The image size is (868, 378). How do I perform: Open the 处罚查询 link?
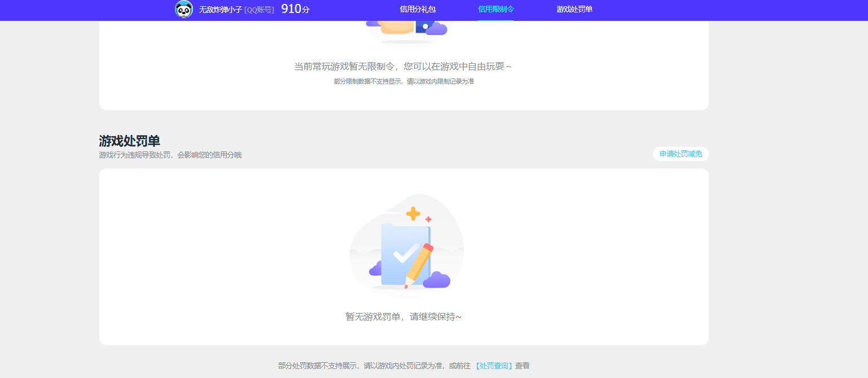pos(494,366)
